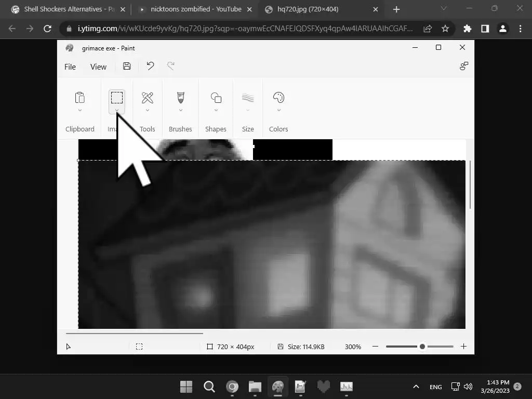Click the zoom slider handle in Paint
Image resolution: width=532 pixels, height=399 pixels.
422,347
